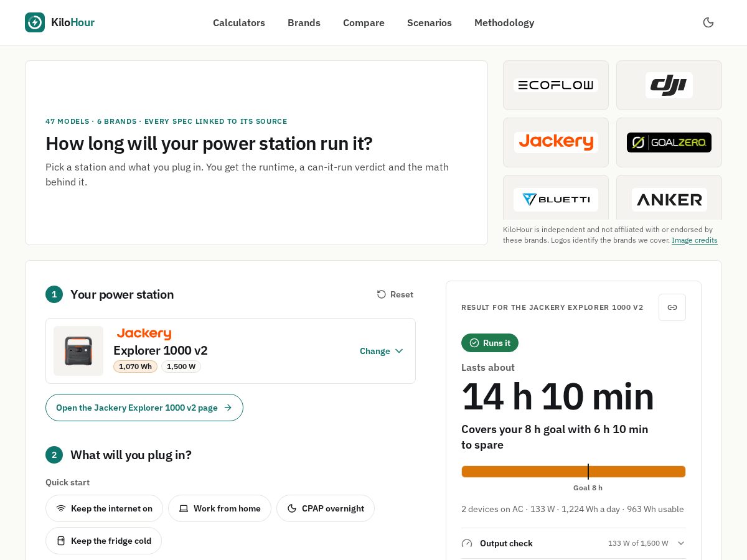Choose Keep the internet on preset
Screen dimensions: 747x560
click(x=104, y=508)
